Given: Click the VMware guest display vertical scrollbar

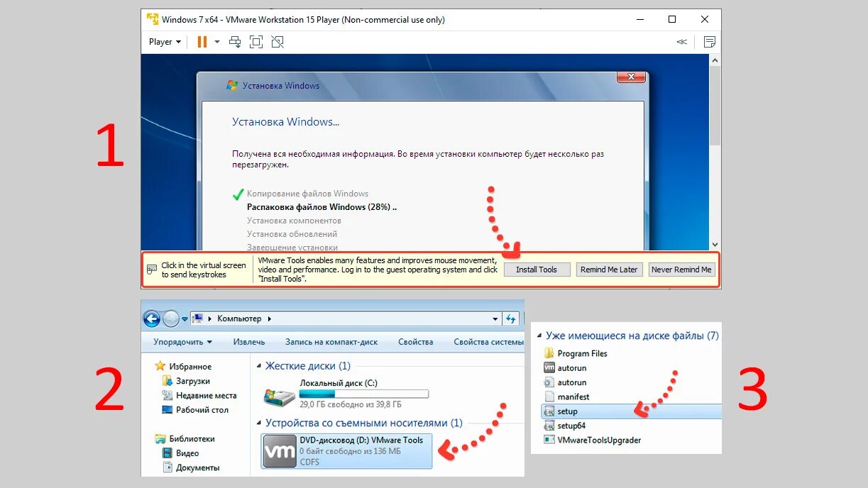Looking at the screenshot, I should pos(715,106).
